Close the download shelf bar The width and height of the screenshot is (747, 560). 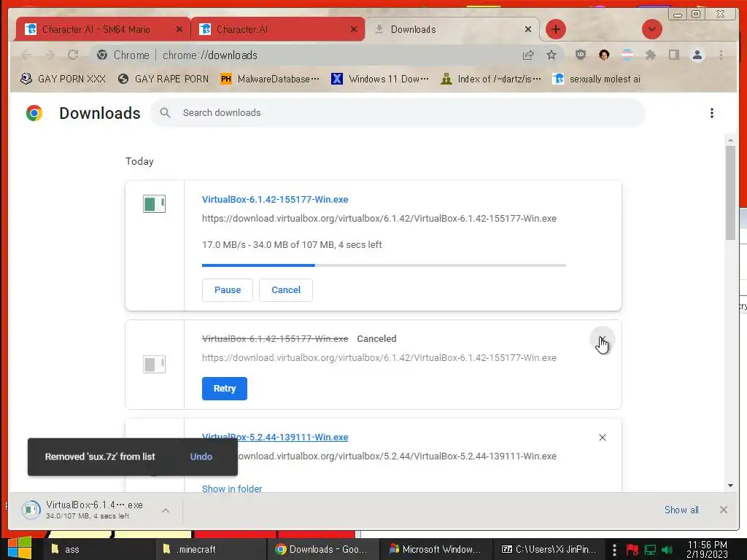[x=723, y=510]
